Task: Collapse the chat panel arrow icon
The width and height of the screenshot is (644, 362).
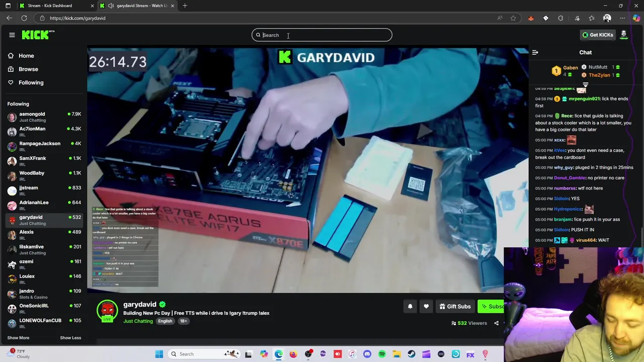Action: (535, 52)
